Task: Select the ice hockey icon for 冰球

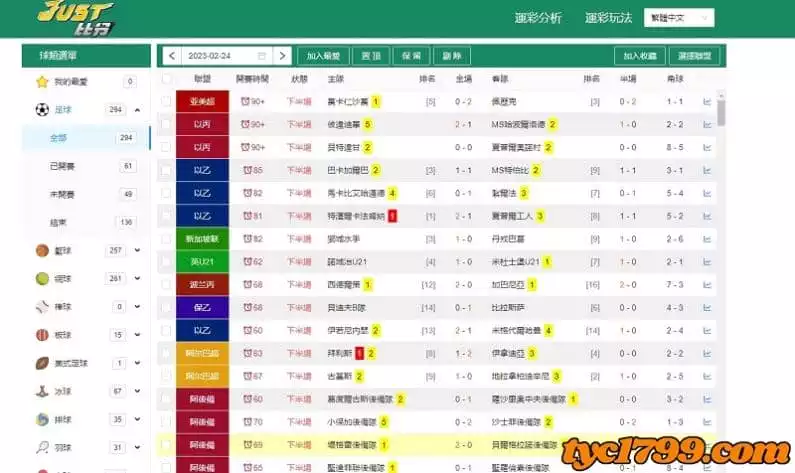Action: point(42,391)
